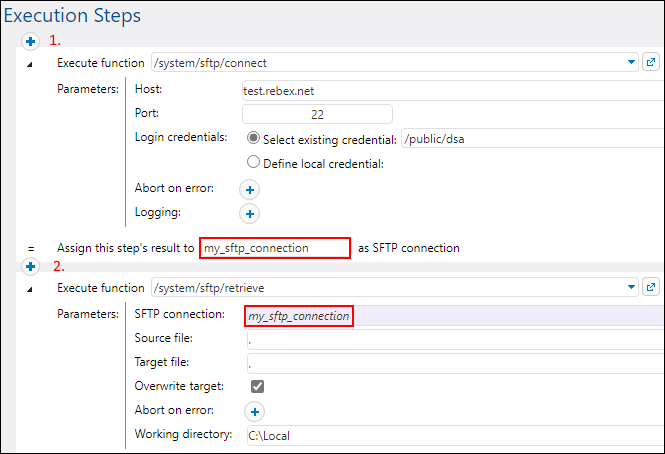665x454 pixels.
Task: Click the step result name field
Action: (275, 247)
